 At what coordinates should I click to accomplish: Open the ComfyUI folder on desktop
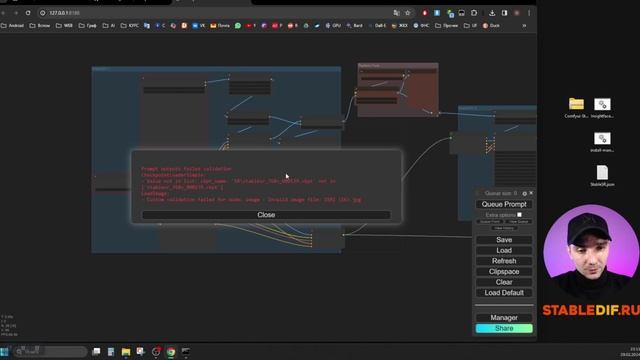576,108
